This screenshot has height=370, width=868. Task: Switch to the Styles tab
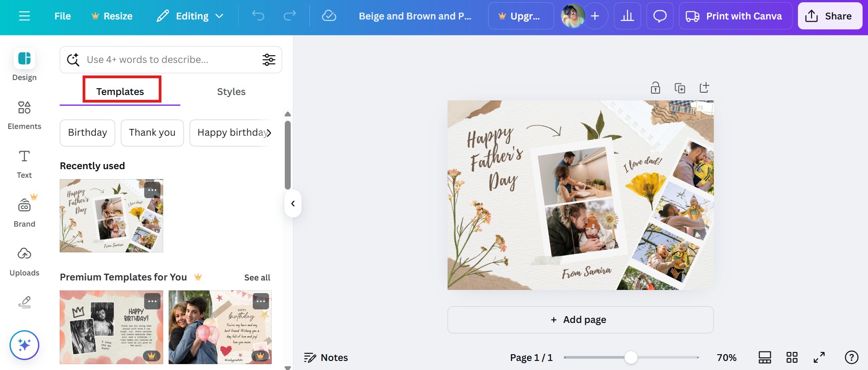[x=231, y=91]
